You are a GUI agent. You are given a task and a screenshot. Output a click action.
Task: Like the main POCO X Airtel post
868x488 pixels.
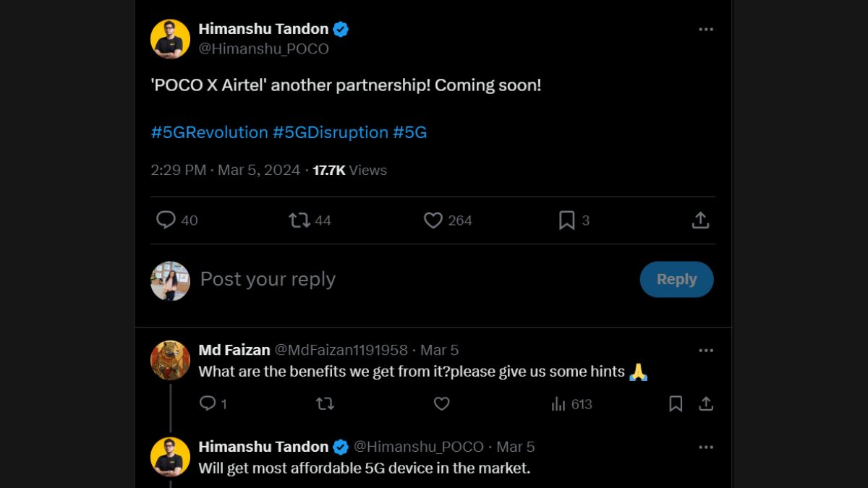pos(433,220)
